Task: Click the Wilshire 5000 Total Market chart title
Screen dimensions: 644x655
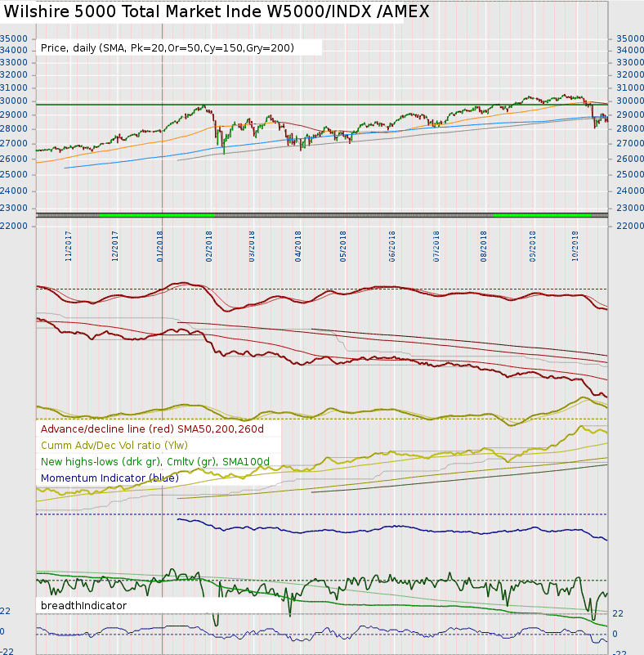Action: click(217, 11)
